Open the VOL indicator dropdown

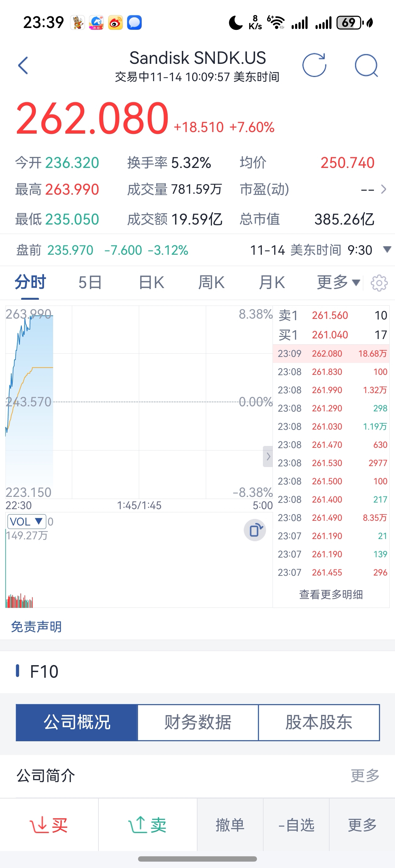[x=27, y=522]
